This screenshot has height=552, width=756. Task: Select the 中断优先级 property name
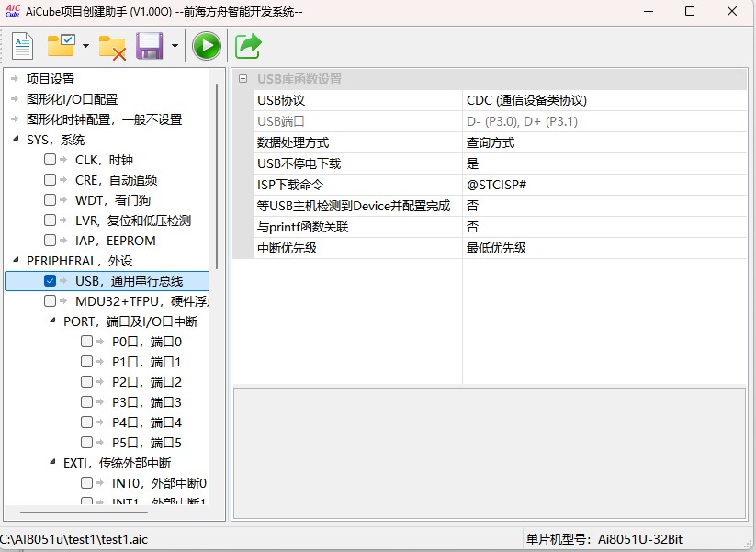[287, 248]
